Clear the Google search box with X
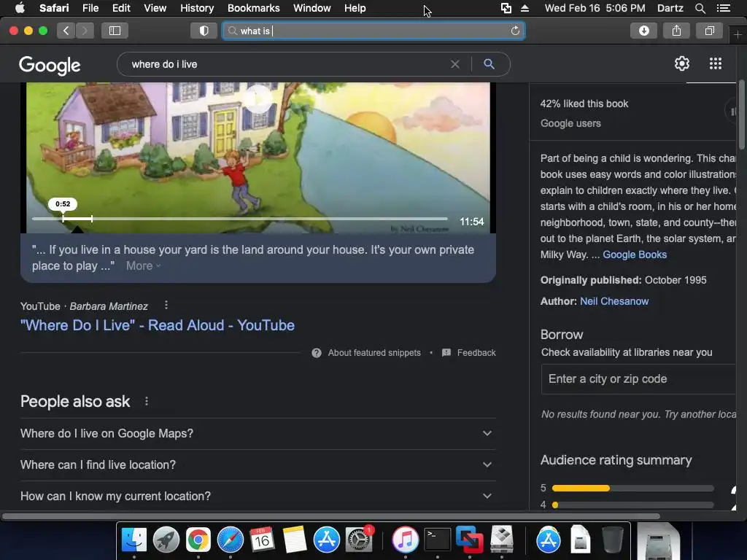 [x=455, y=64]
